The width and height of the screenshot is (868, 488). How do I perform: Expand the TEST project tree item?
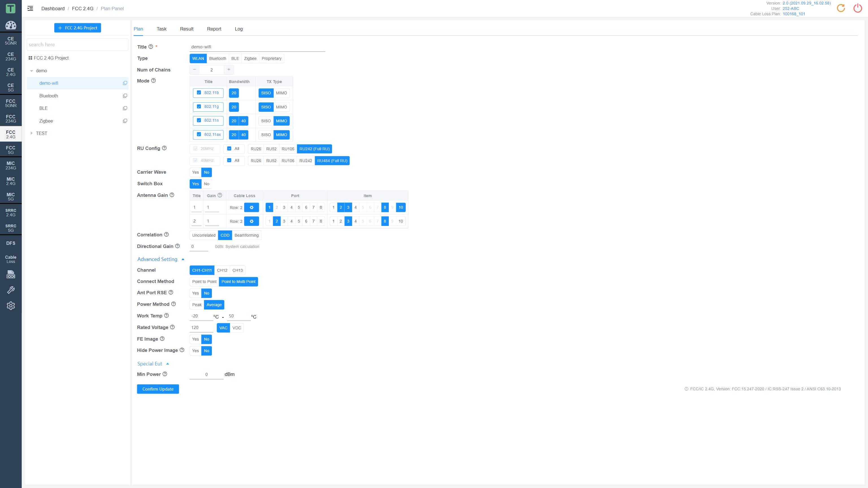(32, 134)
